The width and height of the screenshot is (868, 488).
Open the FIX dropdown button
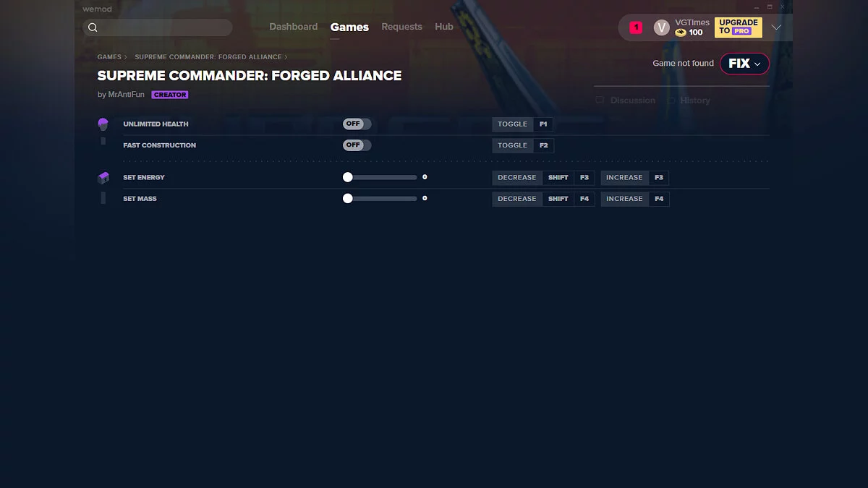(x=744, y=64)
